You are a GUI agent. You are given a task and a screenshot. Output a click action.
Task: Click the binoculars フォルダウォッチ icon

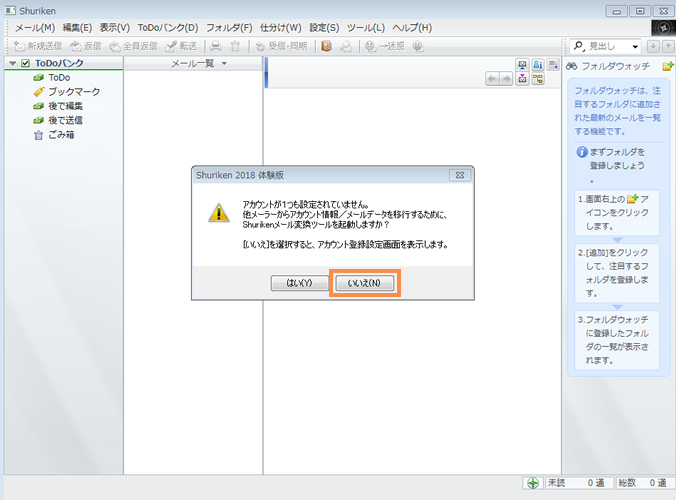[x=572, y=65]
